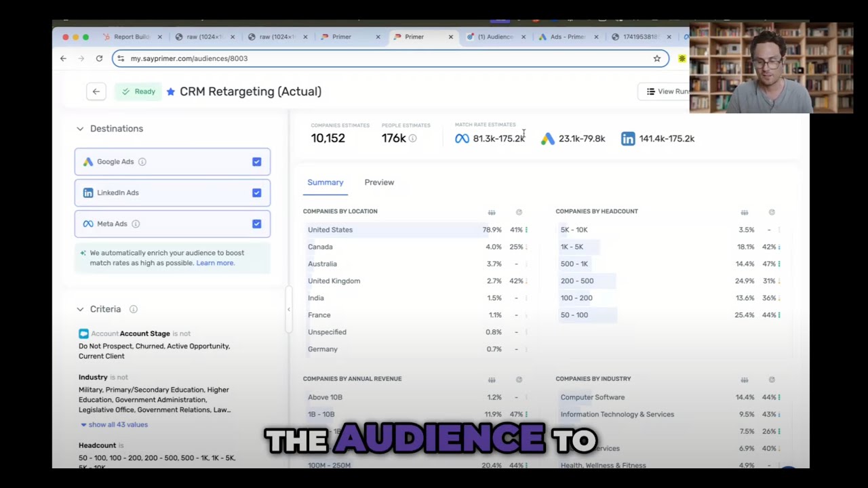Open the first raw (1024x1 browser tab
This screenshot has height=488, width=868.
(x=204, y=37)
